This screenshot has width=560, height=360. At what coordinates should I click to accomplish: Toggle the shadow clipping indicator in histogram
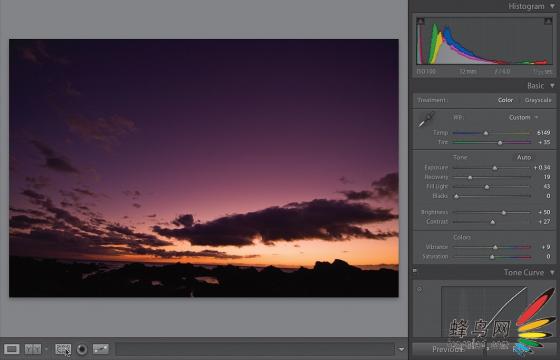coord(421,21)
